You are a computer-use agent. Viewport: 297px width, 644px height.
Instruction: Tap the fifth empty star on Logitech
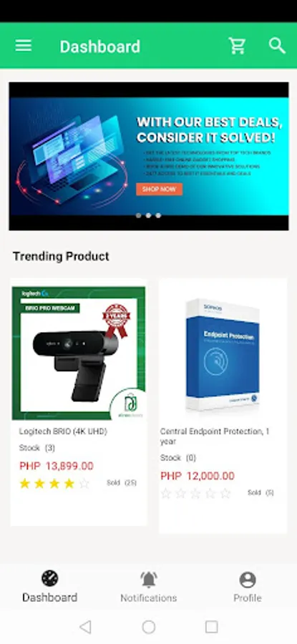[84, 484]
